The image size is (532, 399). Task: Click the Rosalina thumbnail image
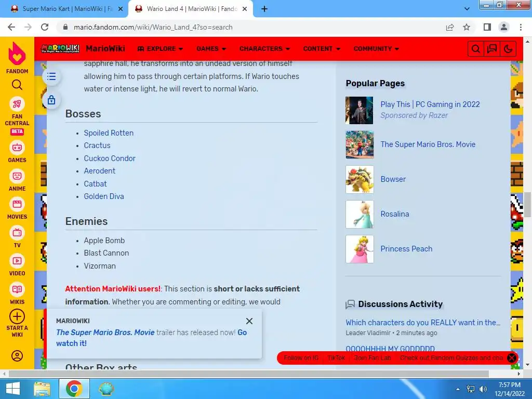360,214
